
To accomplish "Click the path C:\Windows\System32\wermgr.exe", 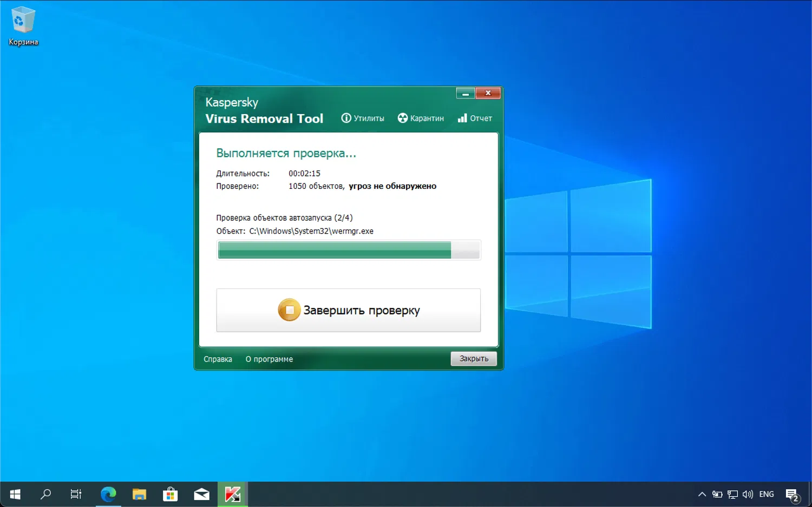I will point(311,231).
